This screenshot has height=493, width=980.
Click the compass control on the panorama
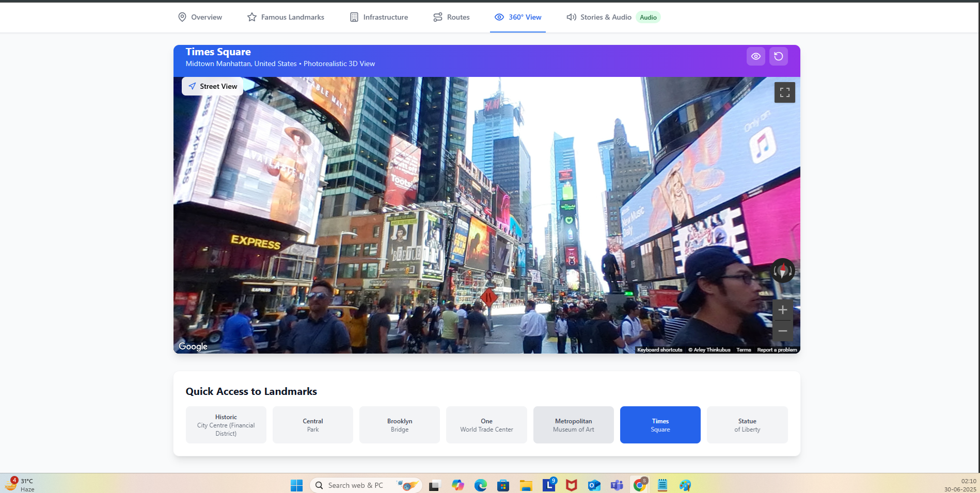tap(783, 271)
